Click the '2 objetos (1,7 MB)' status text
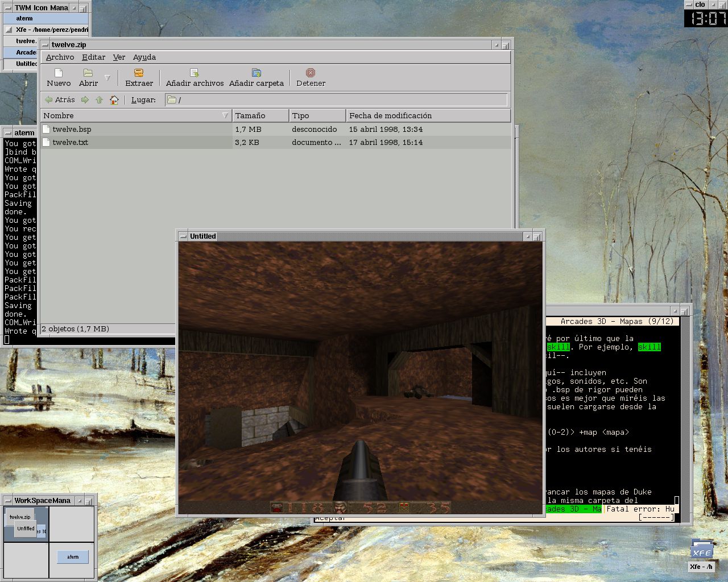The width and height of the screenshot is (728, 582). [75, 329]
